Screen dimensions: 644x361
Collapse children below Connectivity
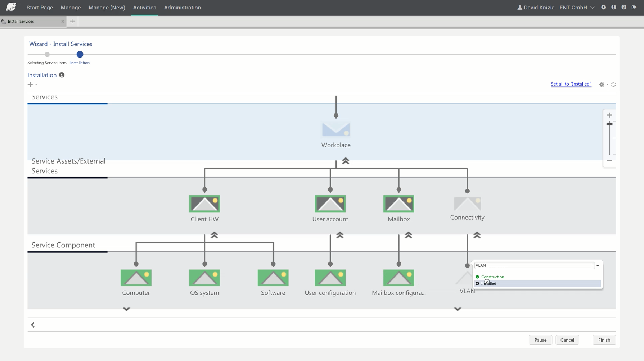tap(477, 235)
